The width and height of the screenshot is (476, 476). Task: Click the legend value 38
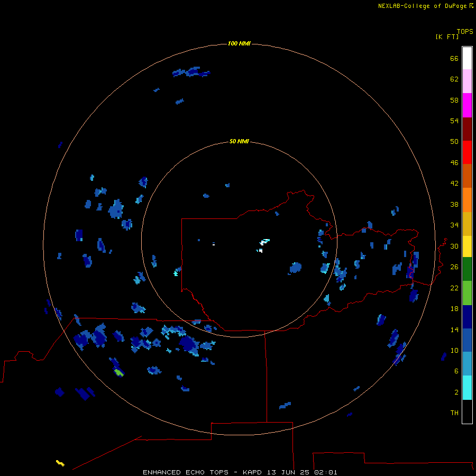tap(454, 204)
